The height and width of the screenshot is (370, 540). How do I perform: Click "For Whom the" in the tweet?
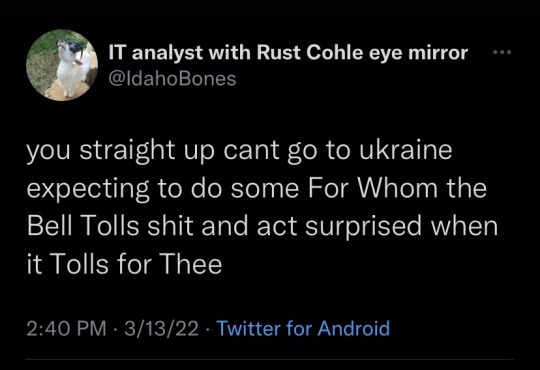click(397, 188)
